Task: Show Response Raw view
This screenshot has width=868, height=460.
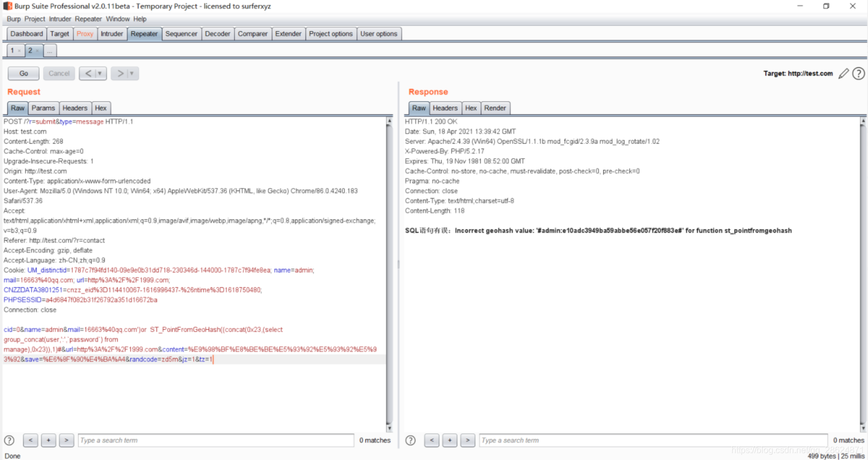Action: pyautogui.click(x=418, y=108)
